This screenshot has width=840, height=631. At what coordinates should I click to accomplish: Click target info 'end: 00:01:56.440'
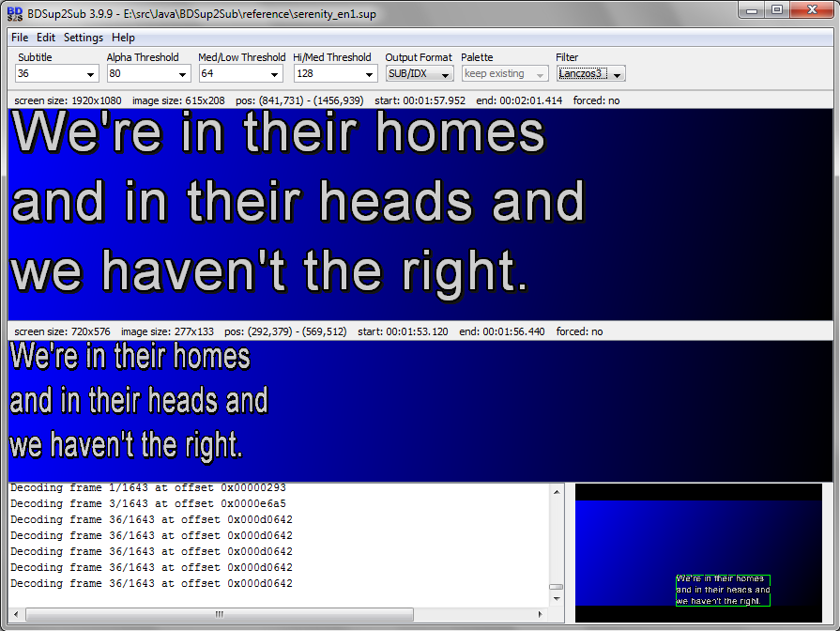click(x=502, y=331)
